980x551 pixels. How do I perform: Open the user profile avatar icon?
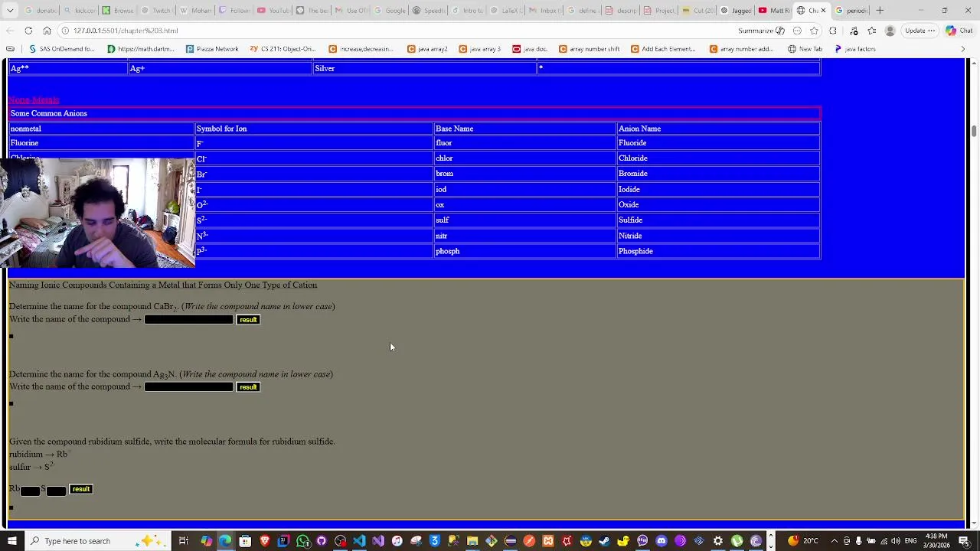coord(890,31)
